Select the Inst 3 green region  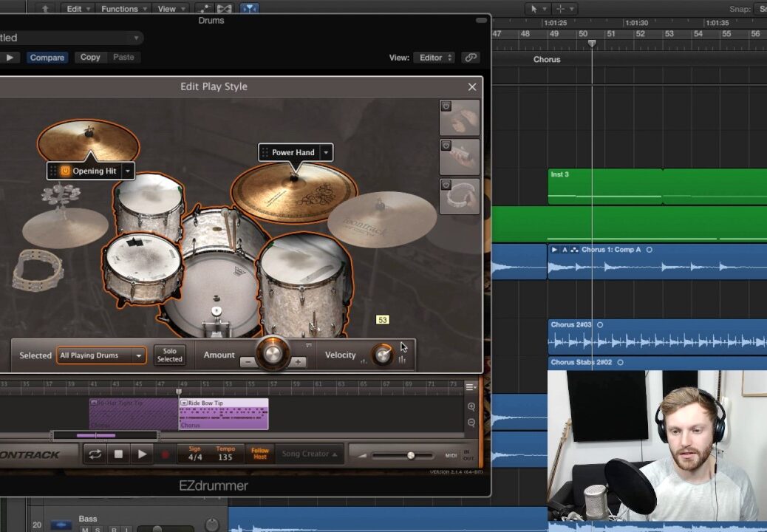pyautogui.click(x=605, y=186)
